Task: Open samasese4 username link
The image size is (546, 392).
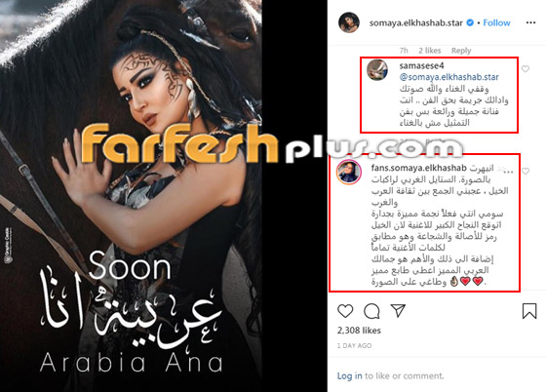Action: (x=421, y=65)
